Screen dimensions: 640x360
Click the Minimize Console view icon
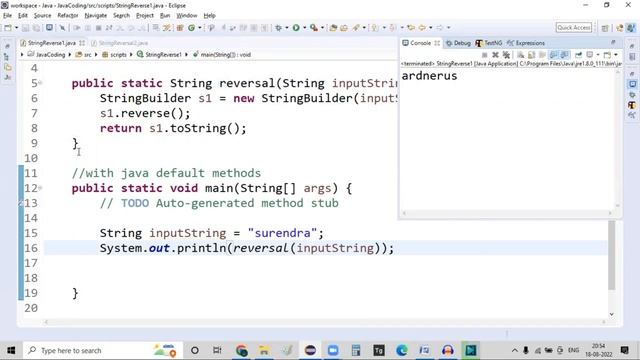pyautogui.click(x=613, y=42)
